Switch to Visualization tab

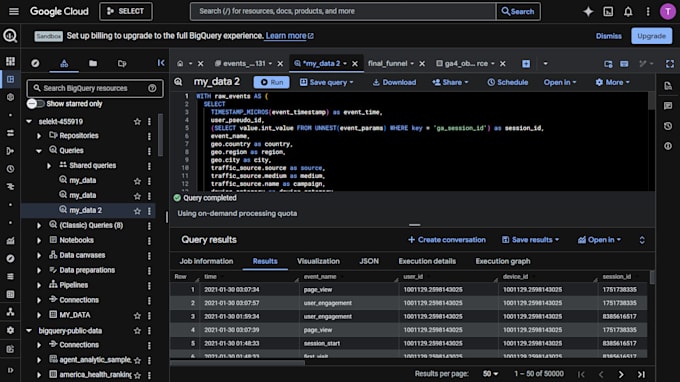[x=318, y=261]
